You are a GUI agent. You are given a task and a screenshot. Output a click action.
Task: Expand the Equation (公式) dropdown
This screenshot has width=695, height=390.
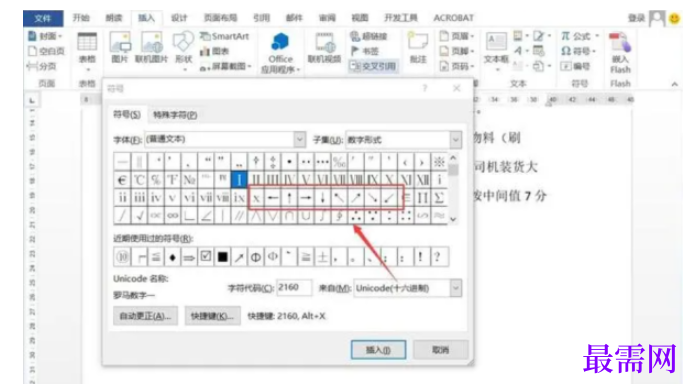(x=597, y=36)
